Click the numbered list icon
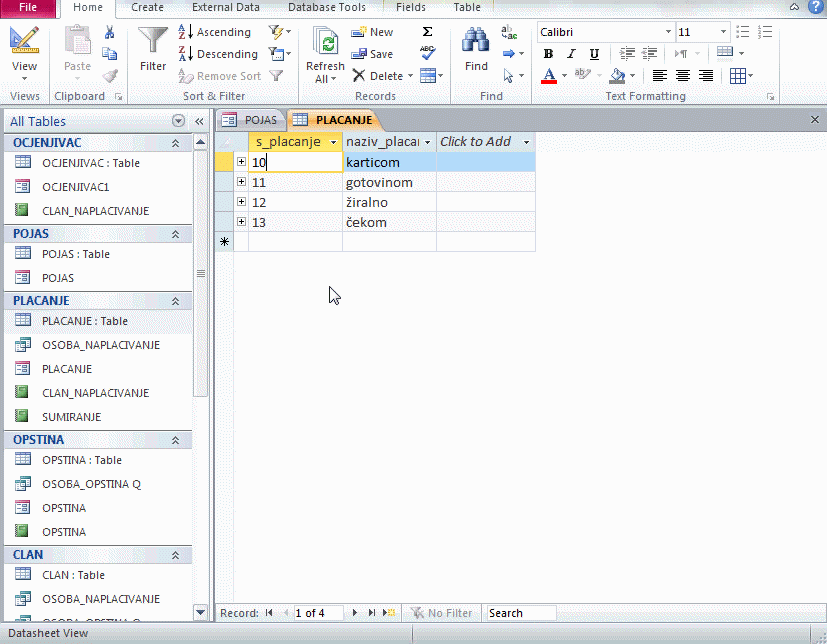 pyautogui.click(x=765, y=32)
